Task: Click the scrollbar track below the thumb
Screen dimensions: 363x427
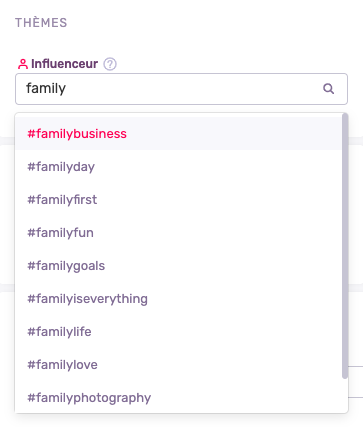Action: click(x=345, y=396)
